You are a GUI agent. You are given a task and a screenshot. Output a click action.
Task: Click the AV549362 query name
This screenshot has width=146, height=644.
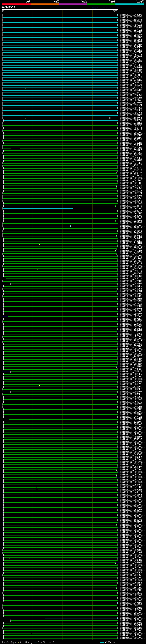tap(8, 7)
